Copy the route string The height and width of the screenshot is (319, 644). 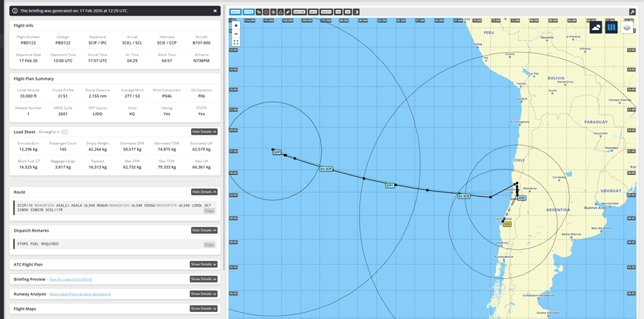209,211
